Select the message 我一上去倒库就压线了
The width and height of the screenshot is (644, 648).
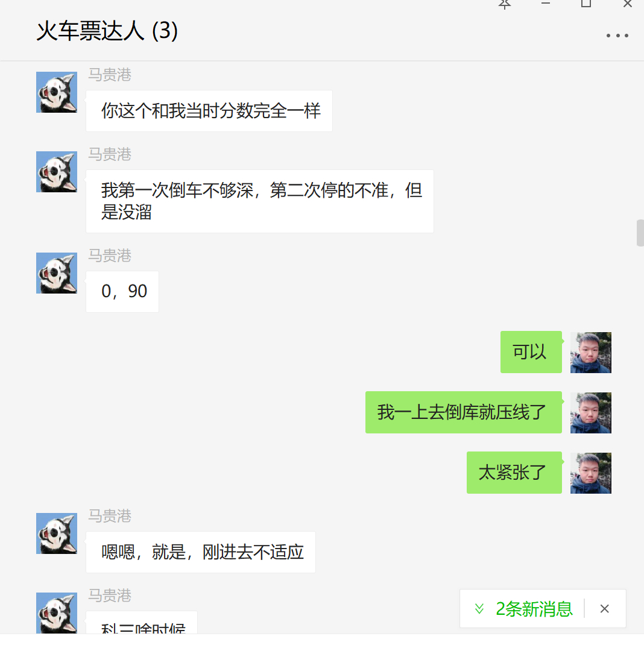(x=463, y=412)
